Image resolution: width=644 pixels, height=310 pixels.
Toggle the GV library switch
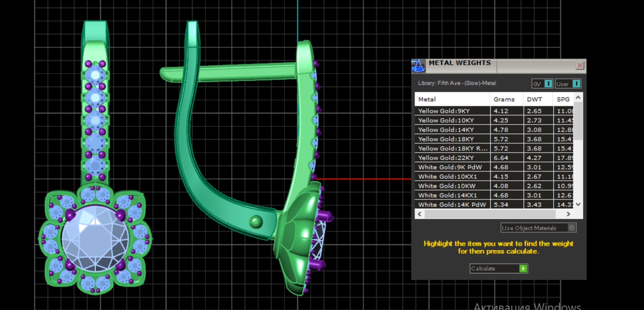coord(542,84)
